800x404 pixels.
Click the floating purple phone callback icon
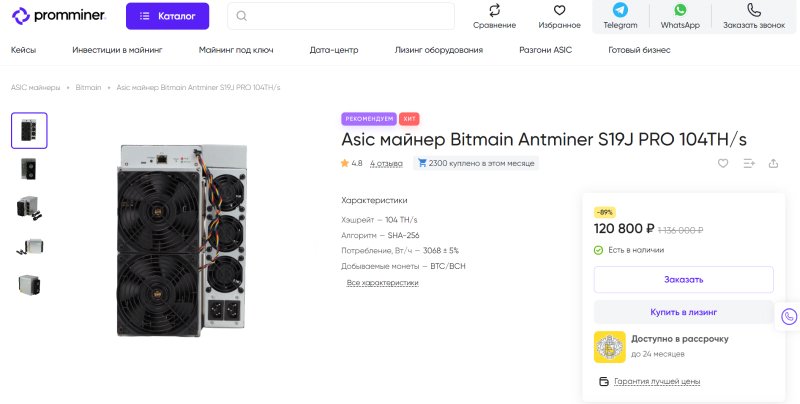[789, 316]
